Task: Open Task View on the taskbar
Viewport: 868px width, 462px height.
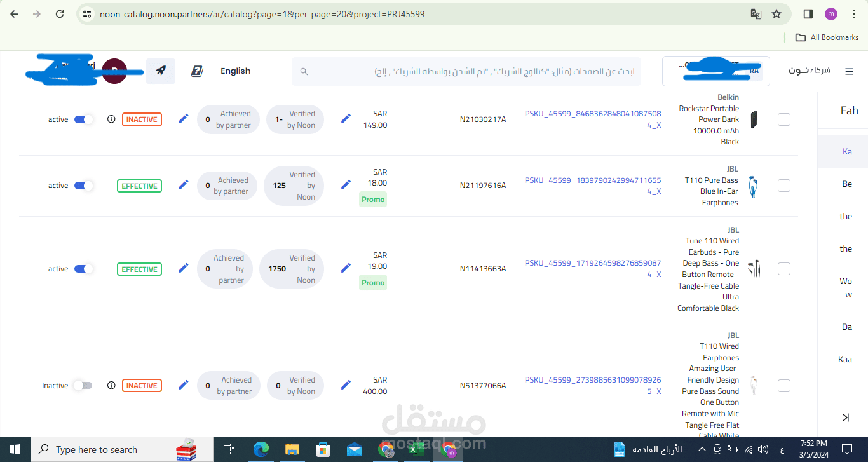Action: click(x=229, y=449)
